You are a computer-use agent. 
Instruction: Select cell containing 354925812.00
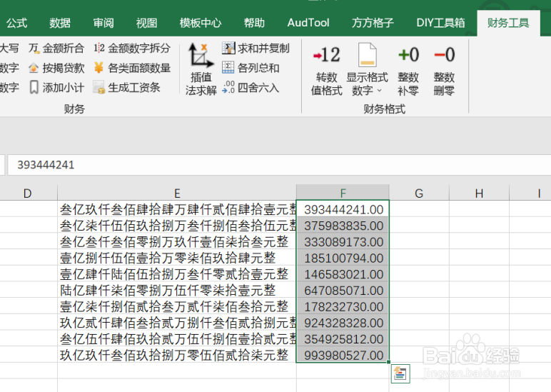coord(343,338)
